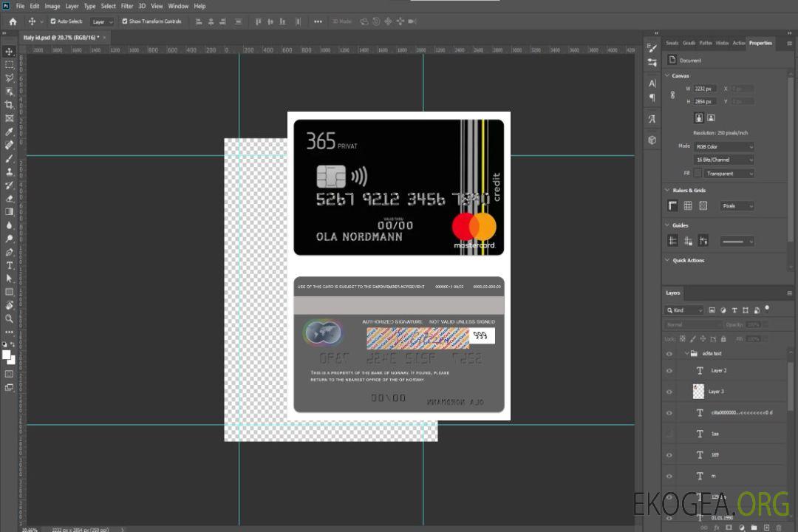Select the Clone Stamp tool

point(9,171)
